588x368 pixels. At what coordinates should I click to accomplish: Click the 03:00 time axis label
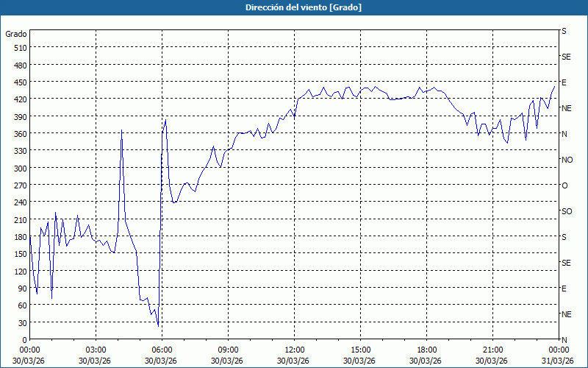click(x=96, y=350)
